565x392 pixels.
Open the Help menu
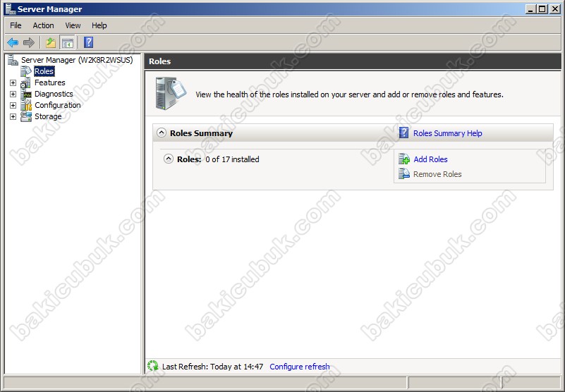(99, 25)
